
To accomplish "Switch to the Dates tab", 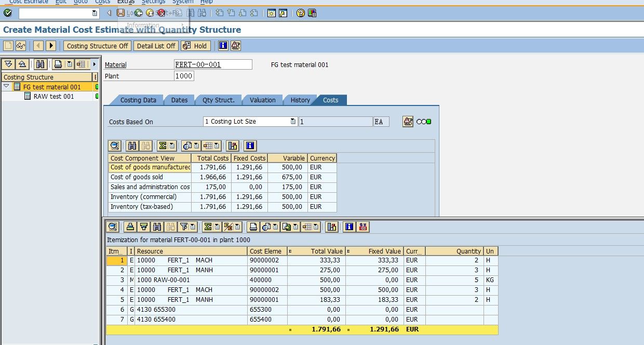I will click(179, 100).
